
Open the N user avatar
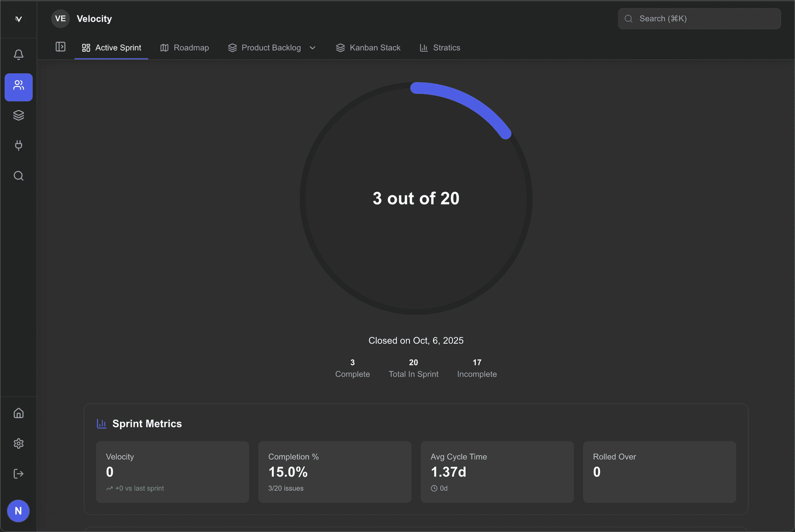[18, 511]
